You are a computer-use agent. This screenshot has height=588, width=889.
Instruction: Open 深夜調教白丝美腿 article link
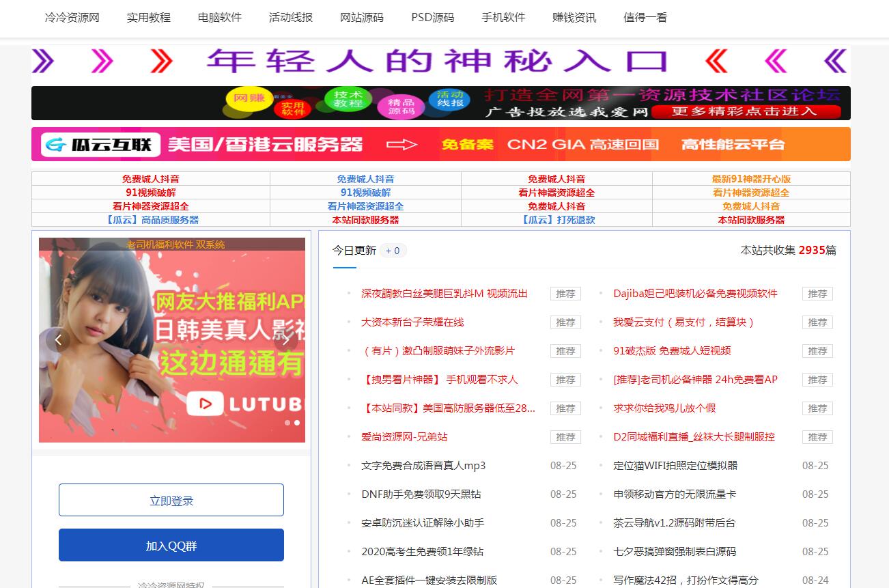[444, 294]
